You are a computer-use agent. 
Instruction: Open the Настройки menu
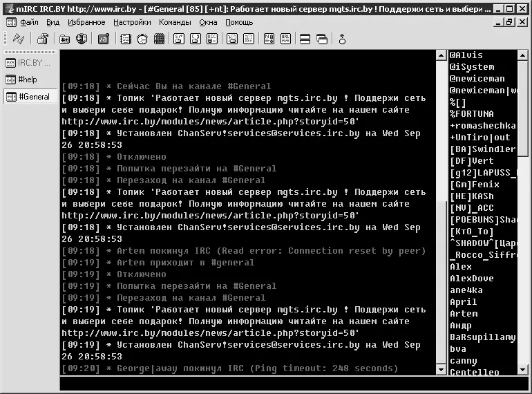click(133, 22)
